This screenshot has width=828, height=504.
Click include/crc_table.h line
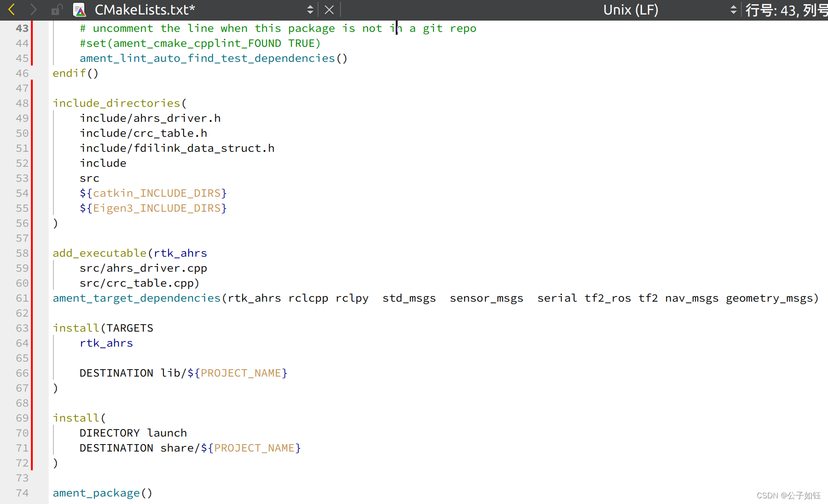[143, 133]
